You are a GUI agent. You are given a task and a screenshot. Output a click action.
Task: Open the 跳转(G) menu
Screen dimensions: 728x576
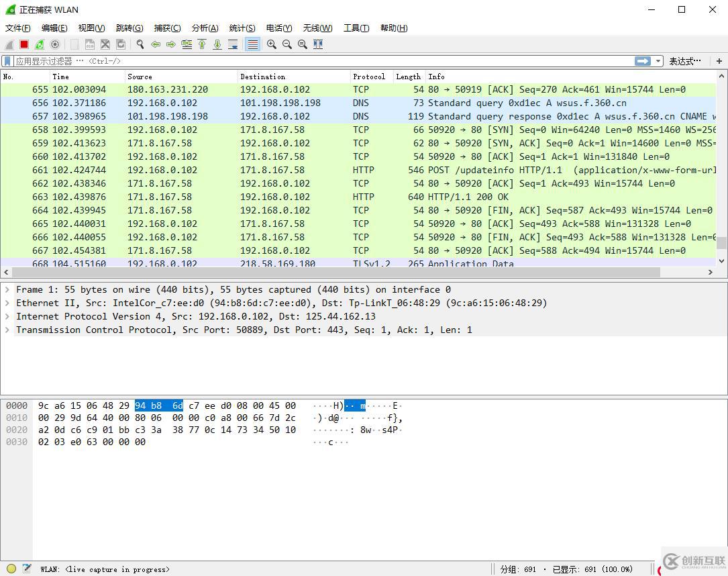pos(129,28)
